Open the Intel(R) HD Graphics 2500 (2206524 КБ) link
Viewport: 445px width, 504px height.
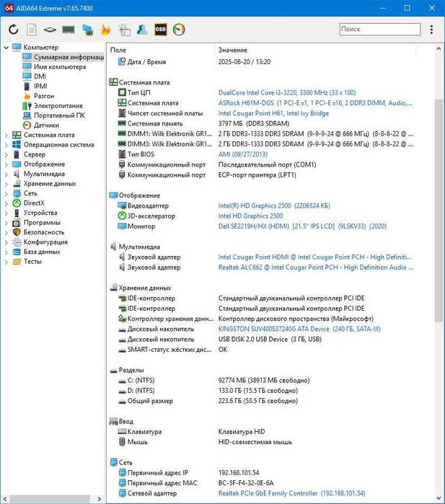pyautogui.click(x=274, y=205)
